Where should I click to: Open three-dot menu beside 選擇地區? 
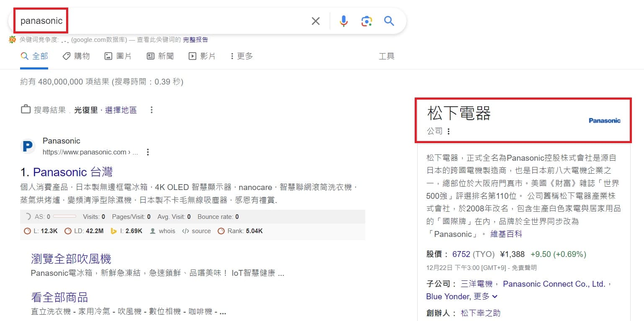pos(151,110)
